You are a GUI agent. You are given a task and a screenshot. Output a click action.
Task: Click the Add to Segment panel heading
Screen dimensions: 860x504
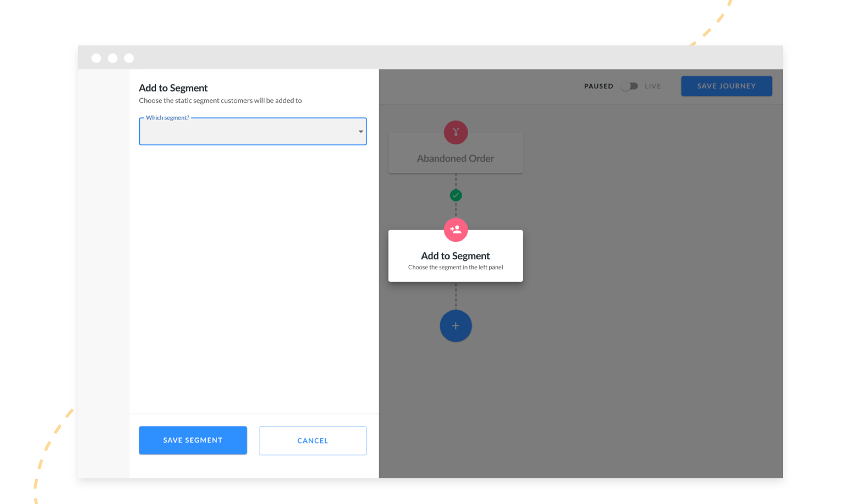tap(173, 88)
